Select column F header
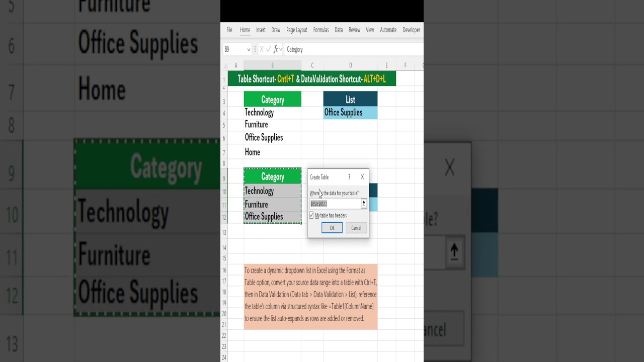 405,65
